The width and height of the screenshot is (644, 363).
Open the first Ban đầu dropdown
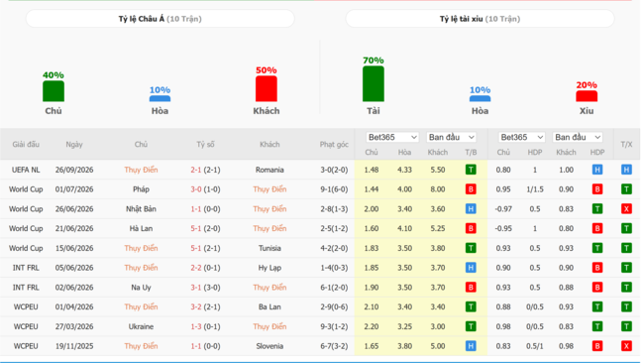click(x=452, y=137)
